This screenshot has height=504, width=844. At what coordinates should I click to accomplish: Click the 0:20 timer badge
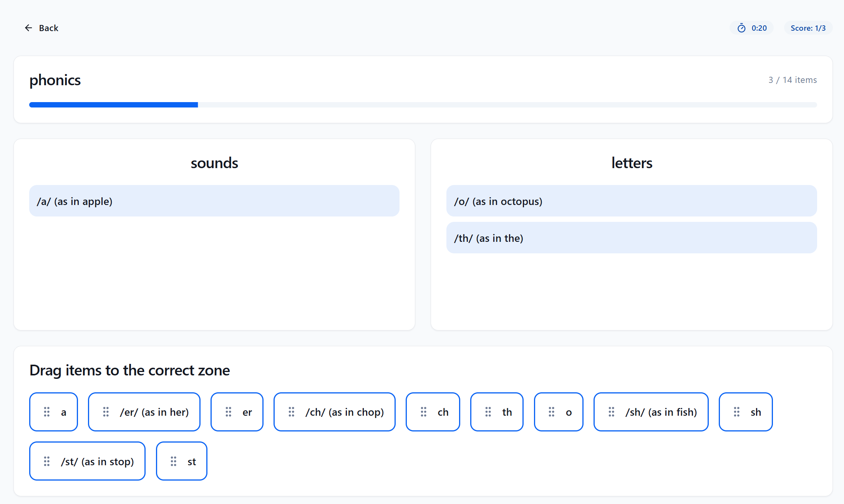752,28
